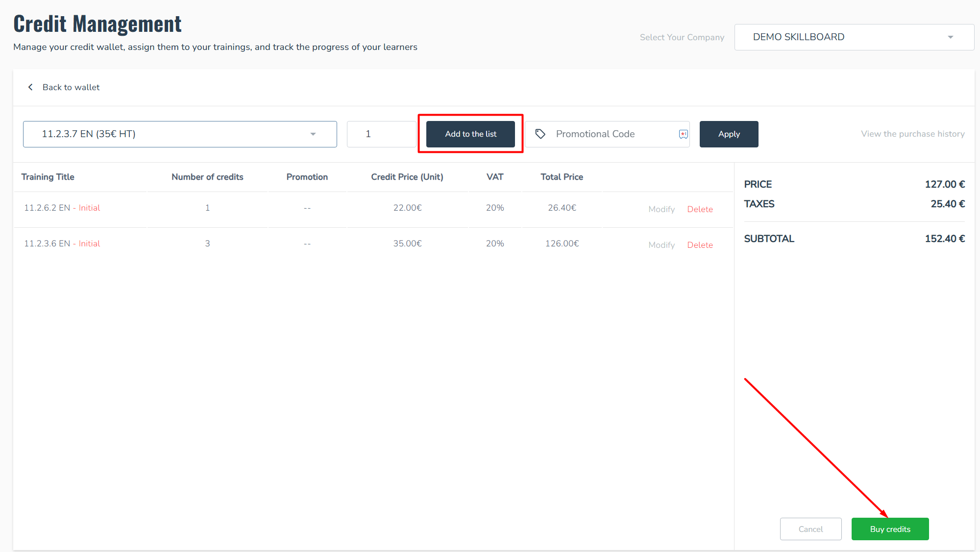Click the green Buy credits button
Screen dimensions: 980x552
(890, 529)
